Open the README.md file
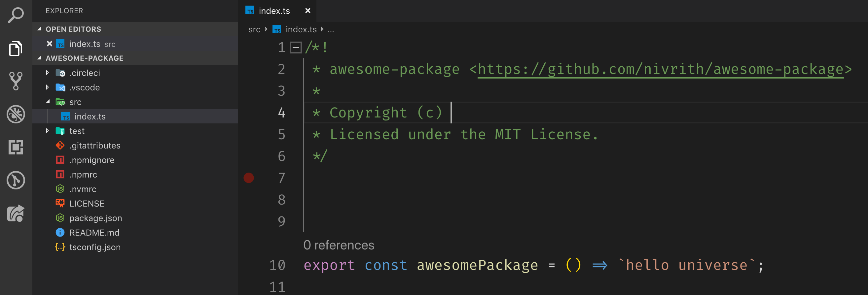This screenshot has width=868, height=295. [x=135, y=232]
